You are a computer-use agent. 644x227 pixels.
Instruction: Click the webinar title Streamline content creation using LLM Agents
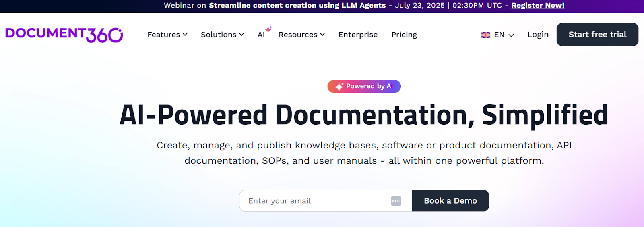click(297, 6)
